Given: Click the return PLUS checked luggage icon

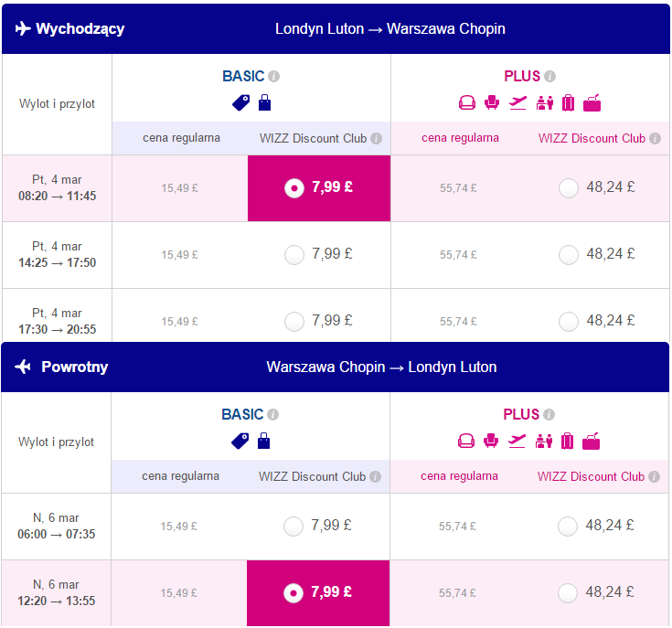Looking at the screenshot, I should pyautogui.click(x=567, y=441).
